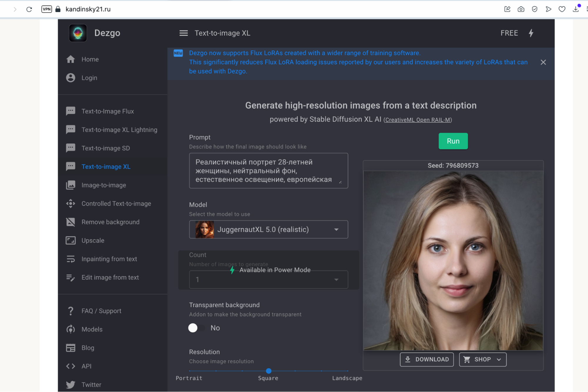Viewport: 588px width, 392px height.
Task: Click the Home house icon
Action: coord(71,59)
